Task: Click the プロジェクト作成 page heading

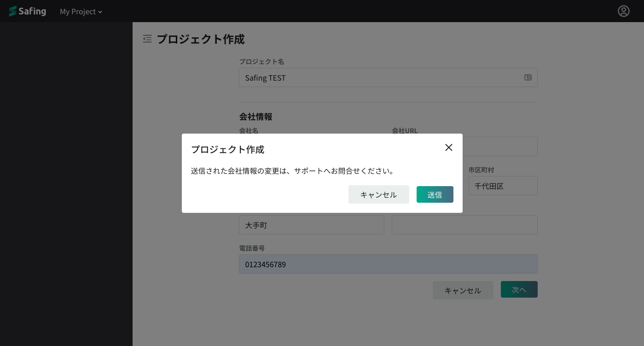Action: [x=201, y=40]
